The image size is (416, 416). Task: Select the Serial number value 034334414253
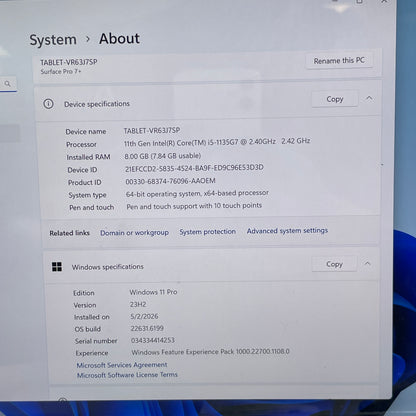[153, 340]
